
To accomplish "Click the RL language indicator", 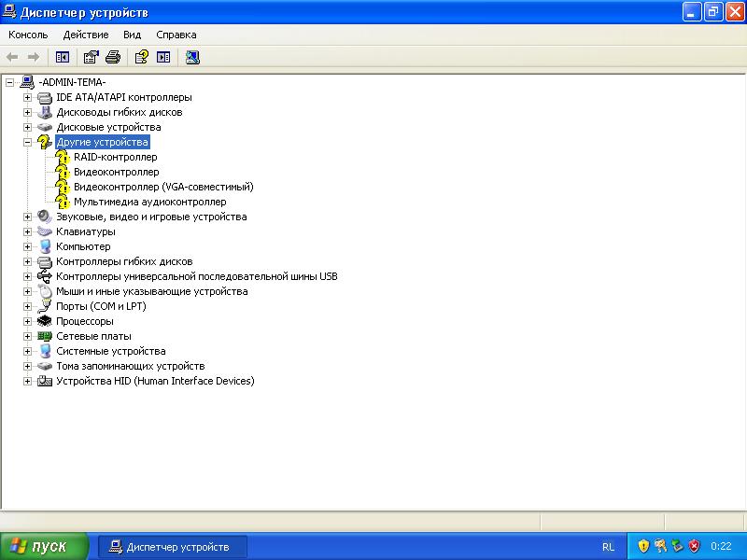I will point(608,547).
